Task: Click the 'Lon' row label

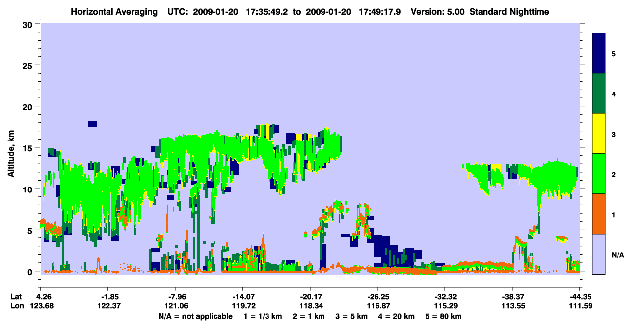Action: pyautogui.click(x=17, y=306)
